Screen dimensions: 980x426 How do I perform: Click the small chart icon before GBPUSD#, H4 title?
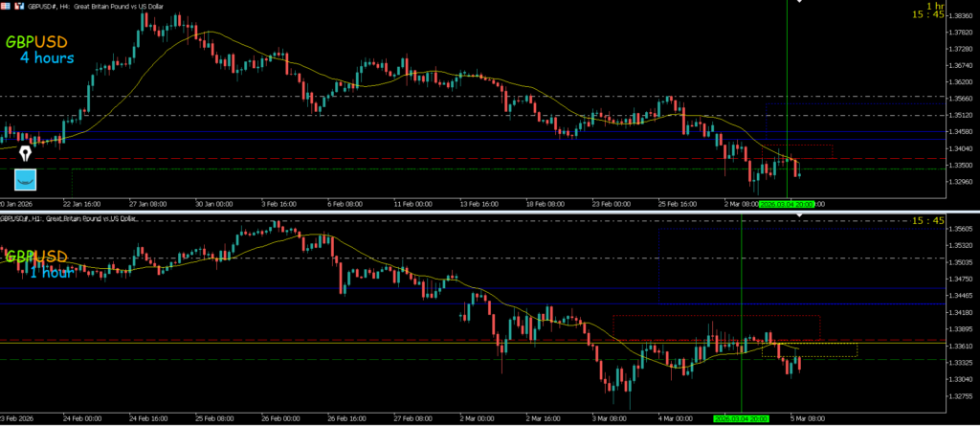pos(18,6)
